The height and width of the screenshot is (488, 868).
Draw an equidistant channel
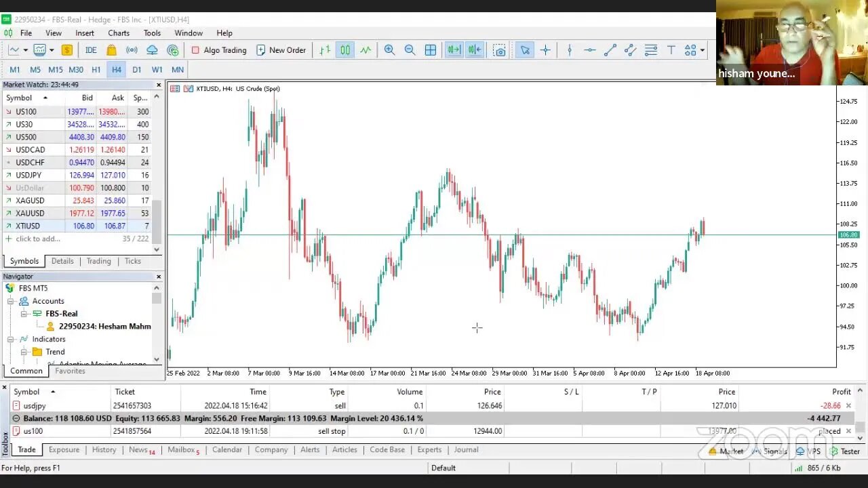631,50
